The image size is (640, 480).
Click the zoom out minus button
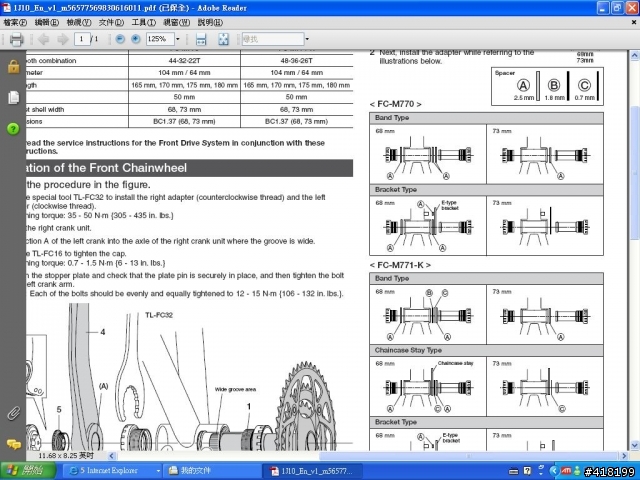click(x=120, y=39)
